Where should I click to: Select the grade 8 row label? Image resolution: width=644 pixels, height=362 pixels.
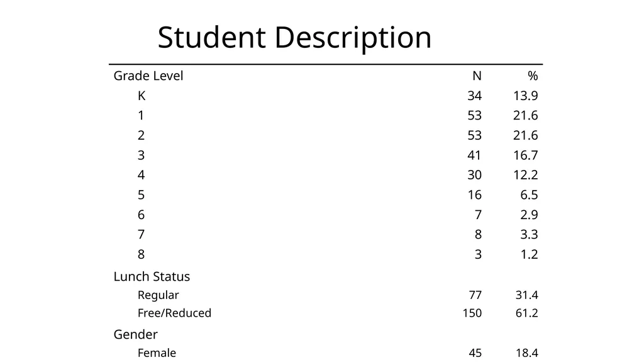(142, 254)
